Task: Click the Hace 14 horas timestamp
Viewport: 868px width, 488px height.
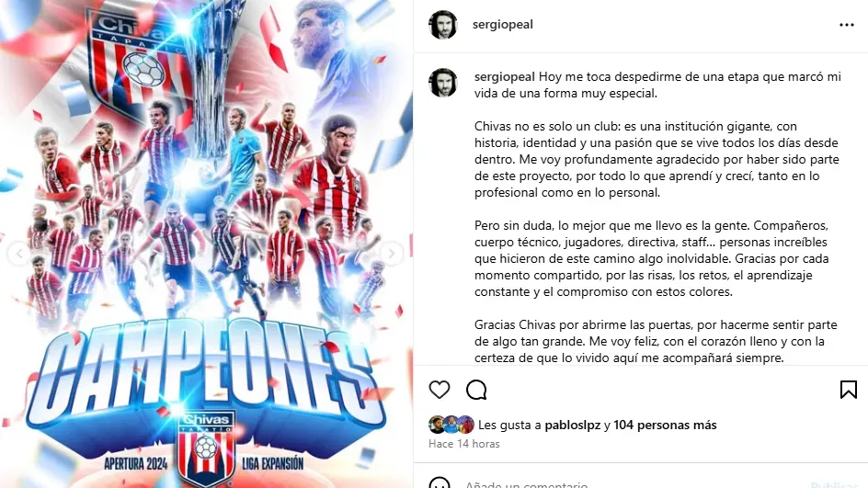Action: [464, 444]
